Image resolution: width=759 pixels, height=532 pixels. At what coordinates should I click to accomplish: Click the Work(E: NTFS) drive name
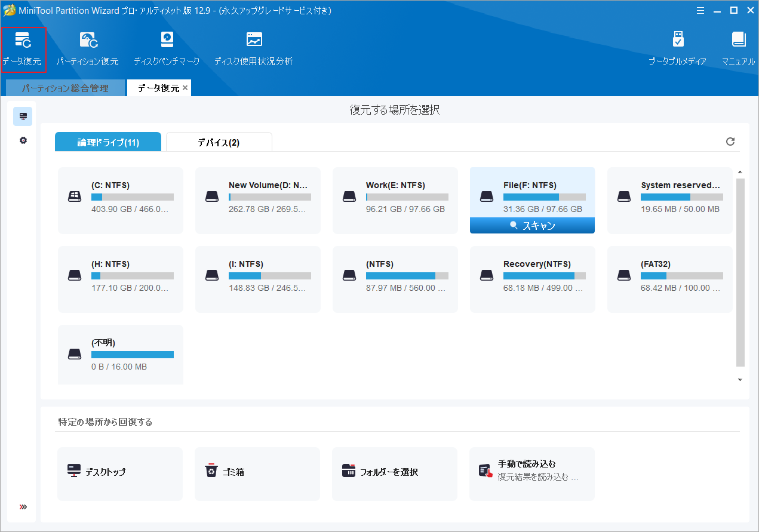[x=395, y=185]
